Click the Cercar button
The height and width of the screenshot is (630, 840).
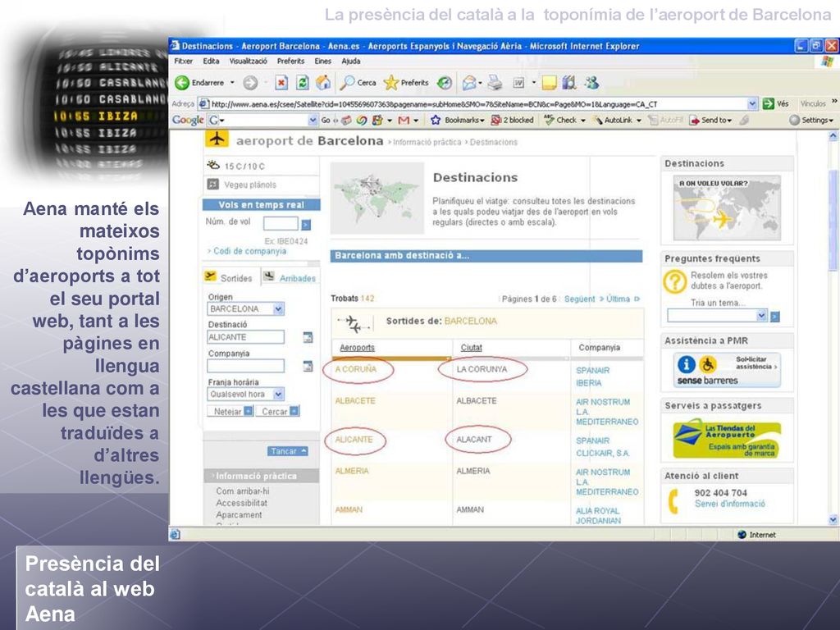[x=278, y=411]
